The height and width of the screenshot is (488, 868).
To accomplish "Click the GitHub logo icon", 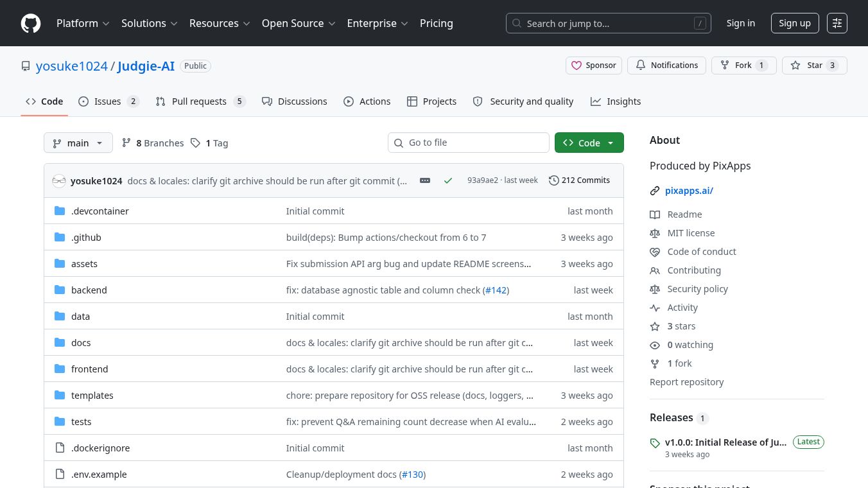I will coord(31,23).
